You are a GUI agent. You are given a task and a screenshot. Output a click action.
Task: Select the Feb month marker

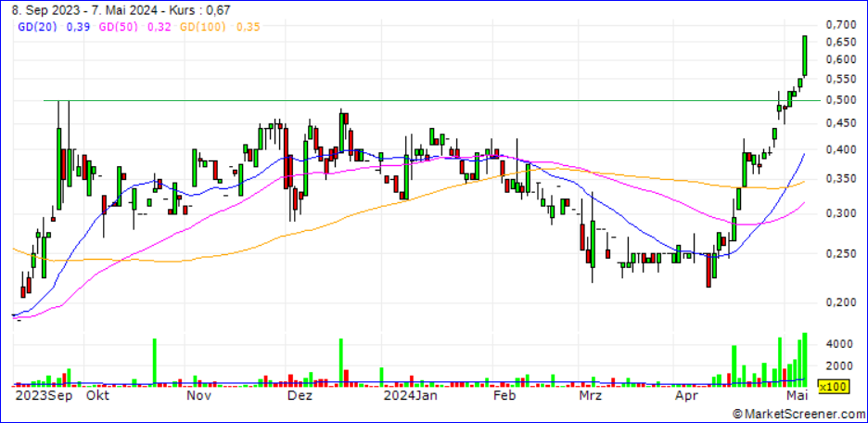point(503,395)
